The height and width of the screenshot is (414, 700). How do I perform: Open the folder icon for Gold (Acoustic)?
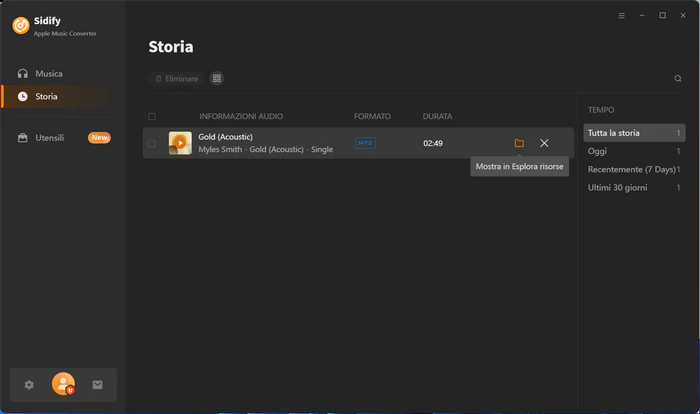(x=519, y=143)
